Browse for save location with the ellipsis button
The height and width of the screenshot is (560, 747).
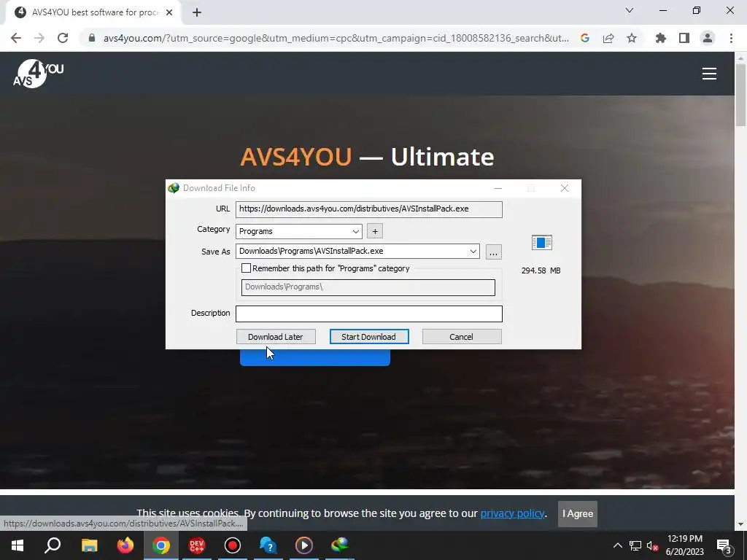point(494,252)
